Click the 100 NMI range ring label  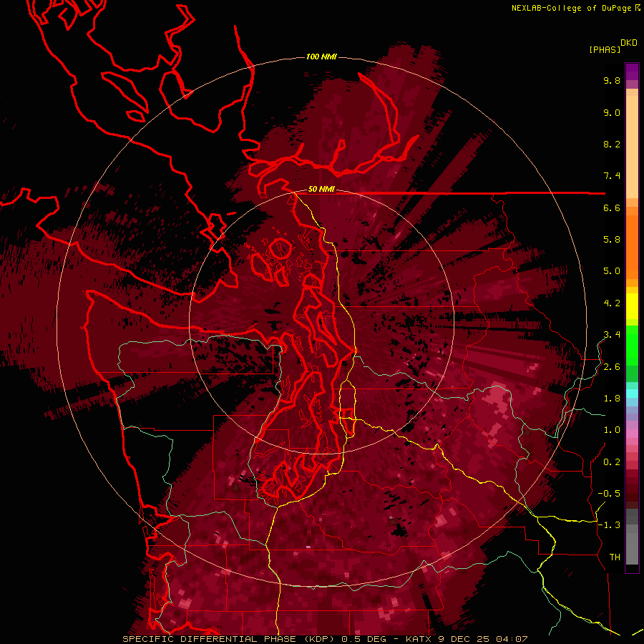point(321,57)
